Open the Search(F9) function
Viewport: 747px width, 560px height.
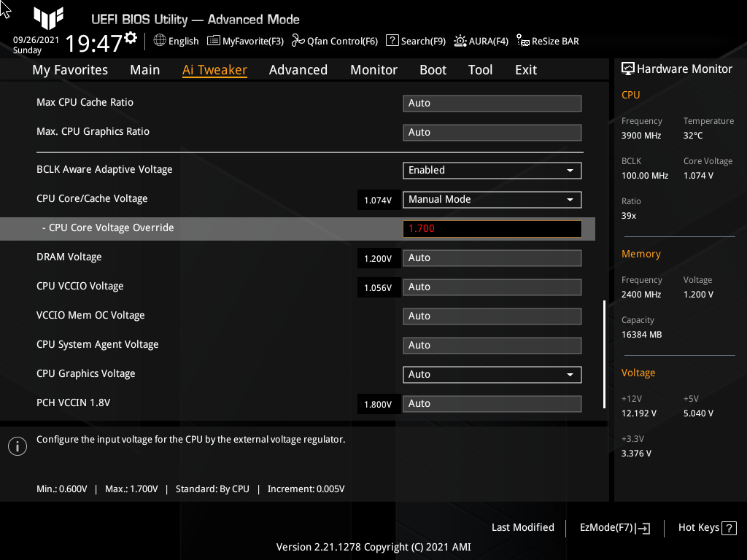(416, 42)
